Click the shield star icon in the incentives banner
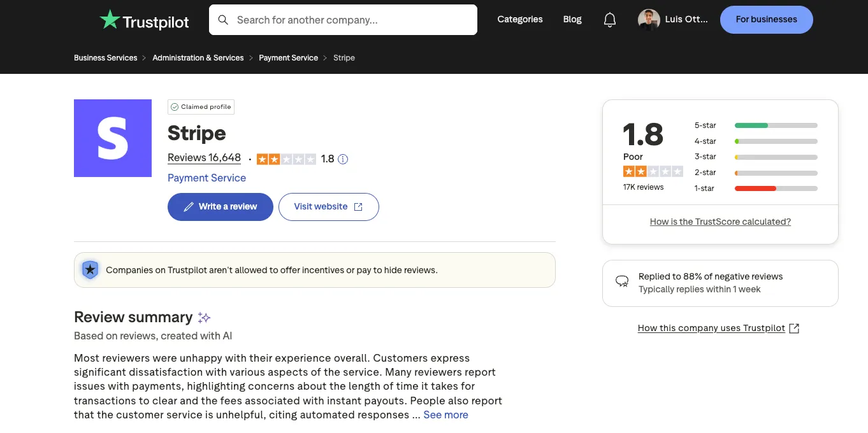 click(x=90, y=269)
